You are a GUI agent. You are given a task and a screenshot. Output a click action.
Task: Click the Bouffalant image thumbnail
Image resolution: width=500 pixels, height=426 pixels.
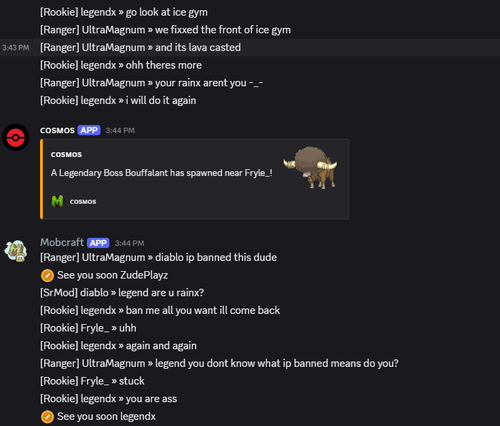(x=310, y=168)
